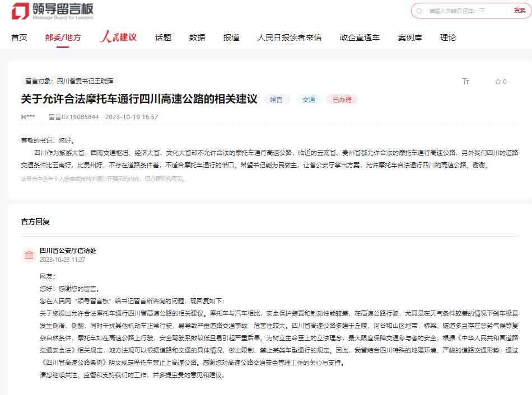This screenshot has height=395, width=532.
Task: Open the 首页 menu item
Action: [x=18, y=37]
